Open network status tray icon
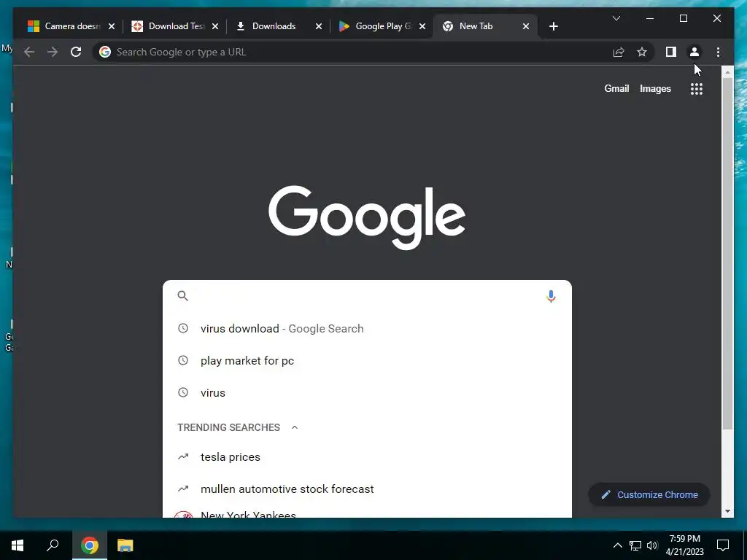Screen dimensions: 747x560 click(x=635, y=545)
